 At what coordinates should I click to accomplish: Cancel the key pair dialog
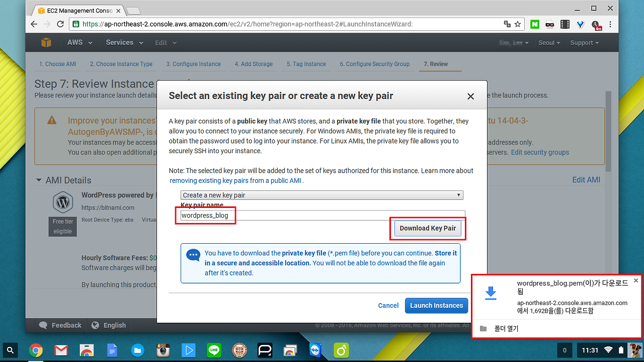[388, 306]
